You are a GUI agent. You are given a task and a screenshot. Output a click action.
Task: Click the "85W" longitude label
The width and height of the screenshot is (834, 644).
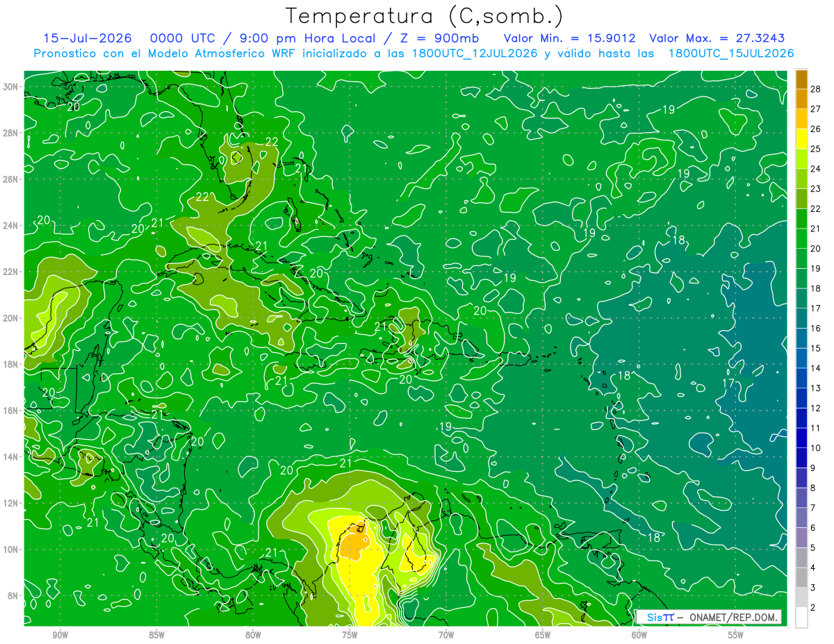pos(156,636)
